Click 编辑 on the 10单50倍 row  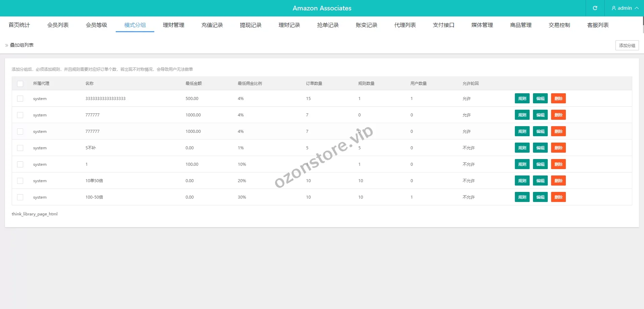[x=540, y=181]
